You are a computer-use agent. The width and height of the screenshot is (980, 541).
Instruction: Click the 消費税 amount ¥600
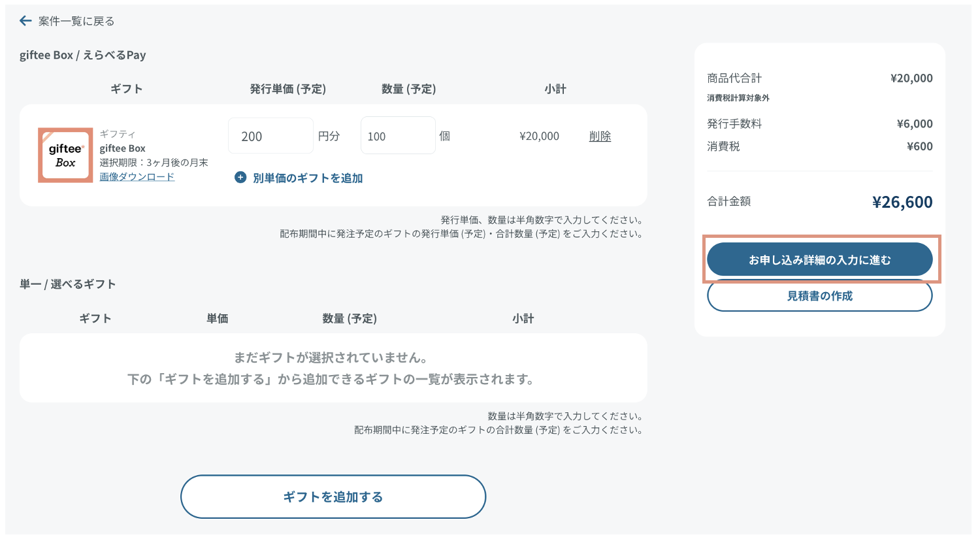919,146
